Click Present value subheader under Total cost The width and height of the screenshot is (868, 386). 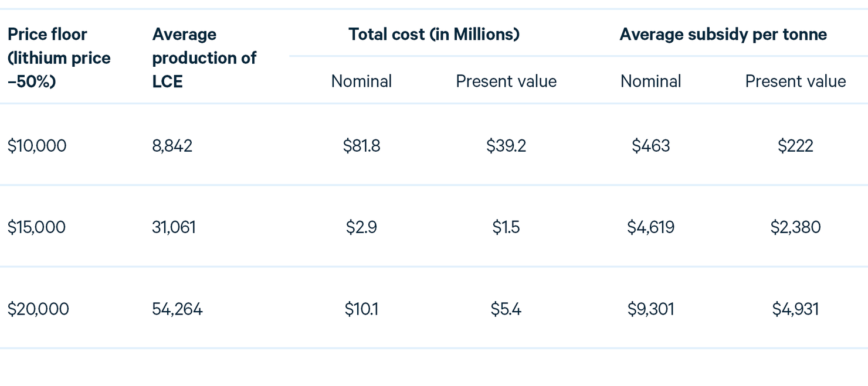(x=506, y=81)
